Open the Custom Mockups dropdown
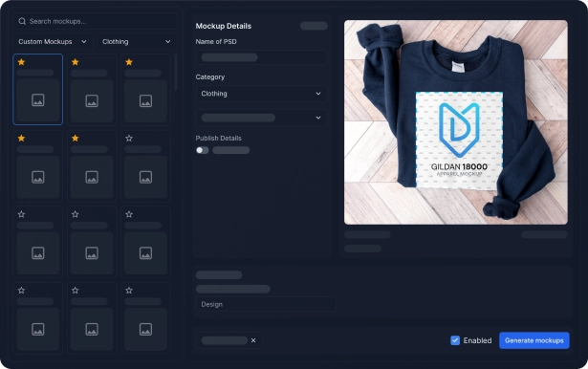The height and width of the screenshot is (369, 588). tap(53, 42)
